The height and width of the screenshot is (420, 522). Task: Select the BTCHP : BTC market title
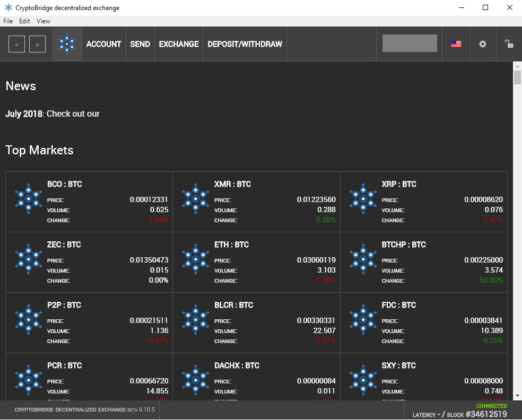404,244
